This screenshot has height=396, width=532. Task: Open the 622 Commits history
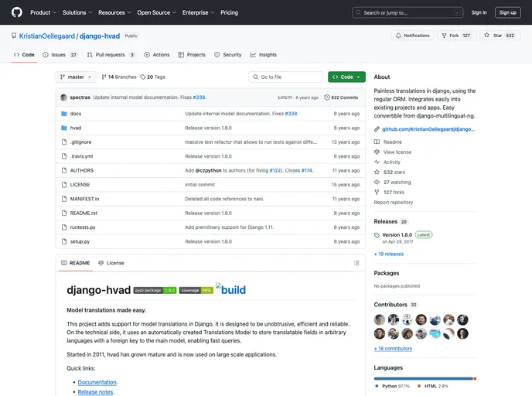[x=341, y=97]
